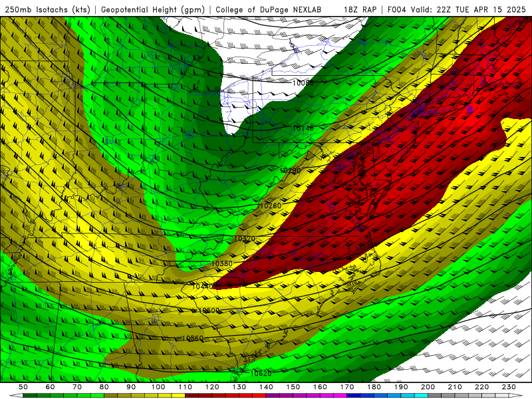This screenshot has height=399, width=532.
Task: Select the 10140 height contour label
Action: [303, 128]
